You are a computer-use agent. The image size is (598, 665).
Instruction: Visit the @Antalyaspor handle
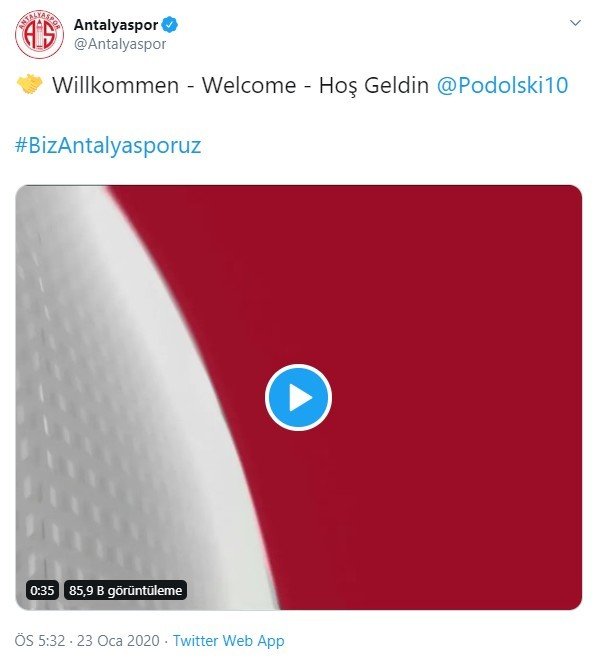(x=120, y=44)
